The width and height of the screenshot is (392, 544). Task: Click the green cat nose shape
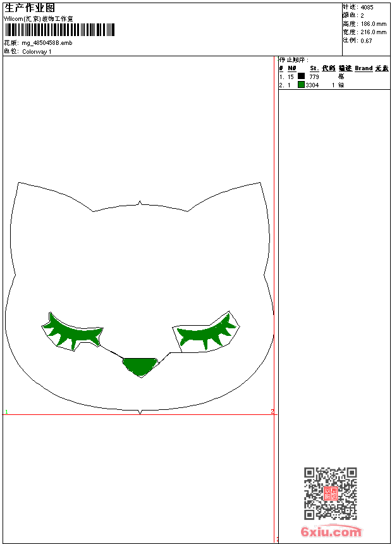(x=140, y=366)
